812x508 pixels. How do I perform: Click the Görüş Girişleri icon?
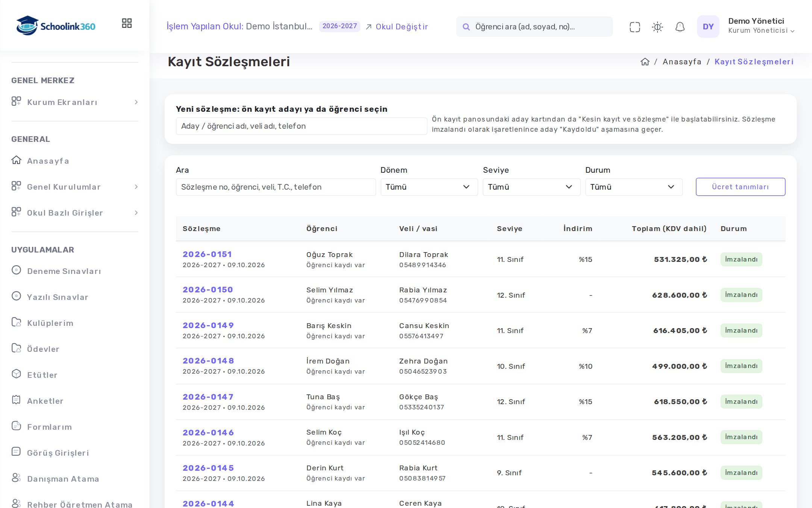(16, 452)
